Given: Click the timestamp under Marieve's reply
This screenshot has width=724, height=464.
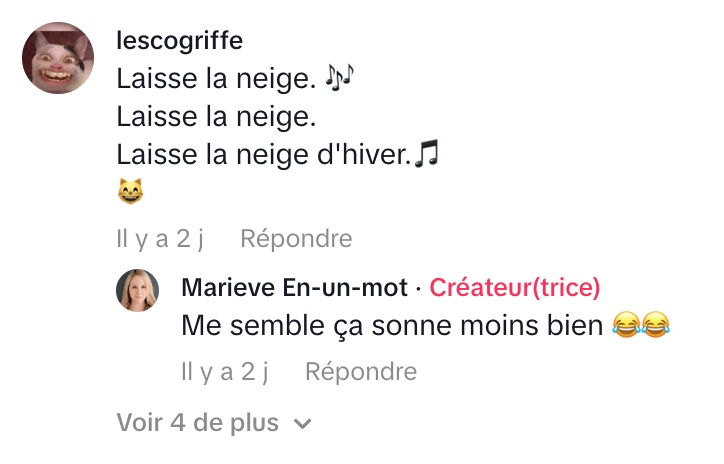Looking at the screenshot, I should pos(226,372).
